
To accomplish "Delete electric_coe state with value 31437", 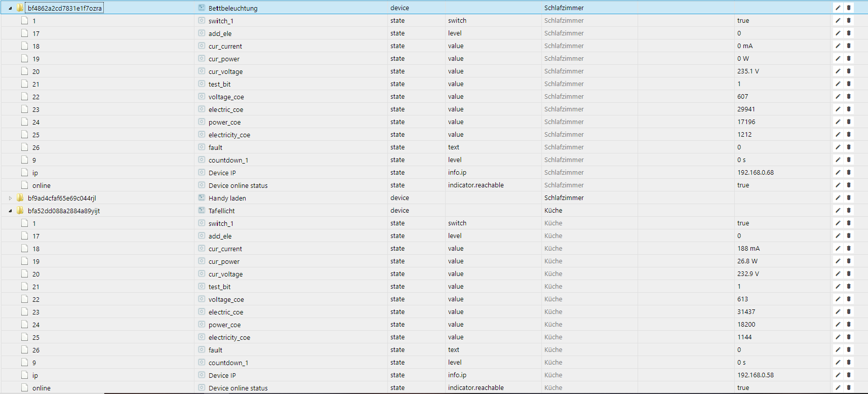I will [x=849, y=312].
